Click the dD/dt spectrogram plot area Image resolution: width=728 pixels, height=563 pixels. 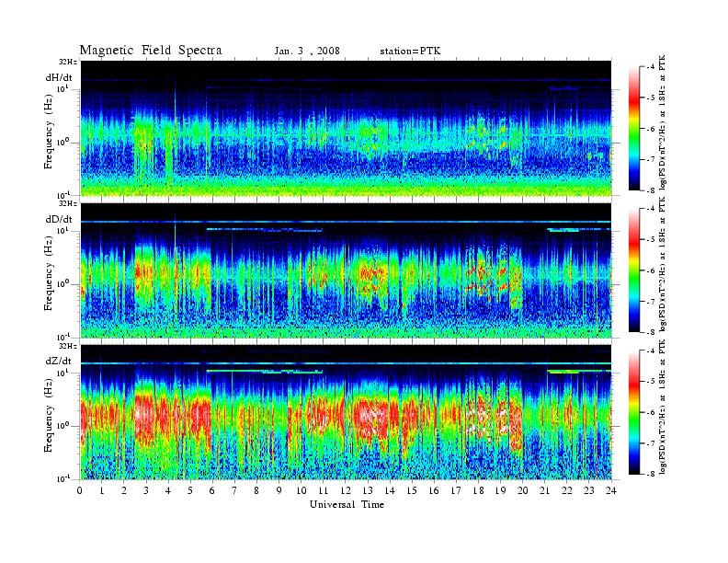pyautogui.click(x=346, y=270)
